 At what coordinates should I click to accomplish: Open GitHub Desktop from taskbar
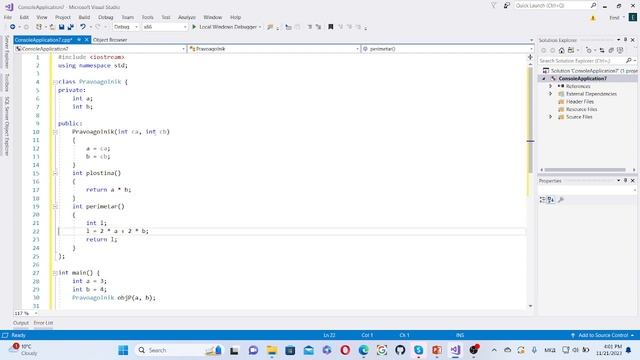[400, 350]
